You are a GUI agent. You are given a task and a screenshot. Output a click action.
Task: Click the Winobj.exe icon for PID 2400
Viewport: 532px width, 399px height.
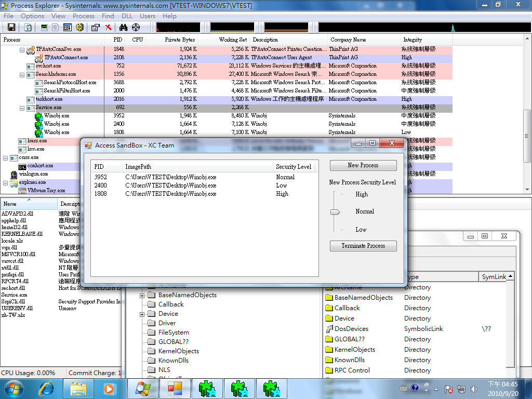pos(39,124)
